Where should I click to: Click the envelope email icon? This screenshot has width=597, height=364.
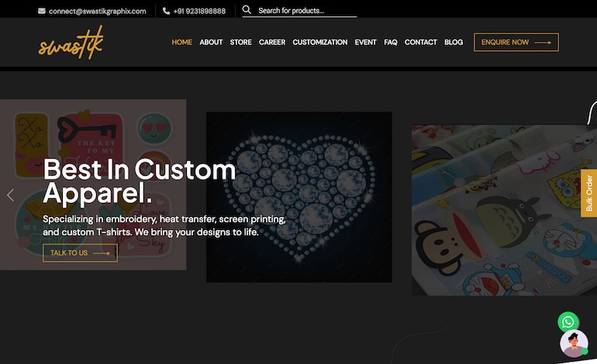[42, 11]
